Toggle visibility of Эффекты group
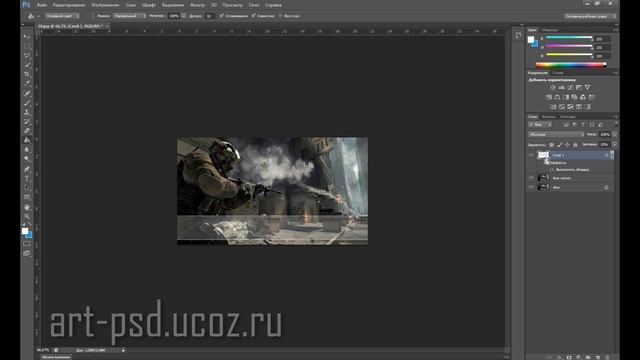640x360 pixels. pos(547,162)
